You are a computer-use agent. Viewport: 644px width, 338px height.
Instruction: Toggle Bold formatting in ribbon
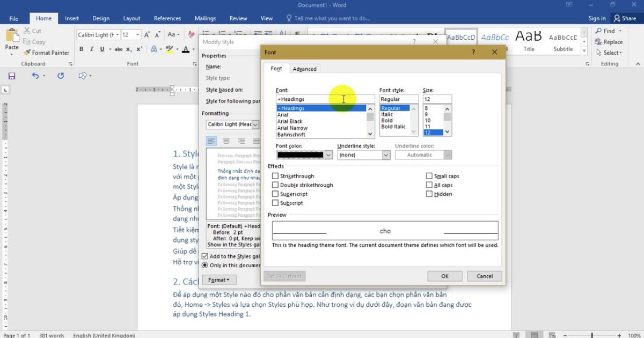(x=82, y=49)
